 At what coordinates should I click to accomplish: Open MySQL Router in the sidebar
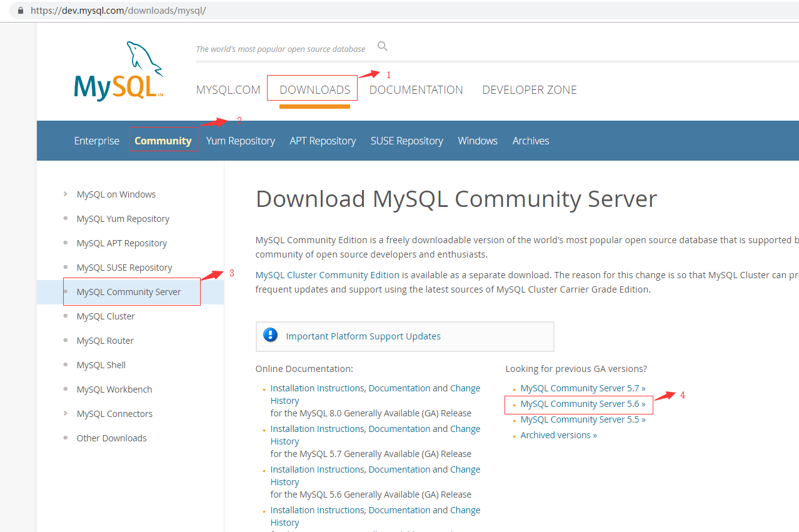105,340
